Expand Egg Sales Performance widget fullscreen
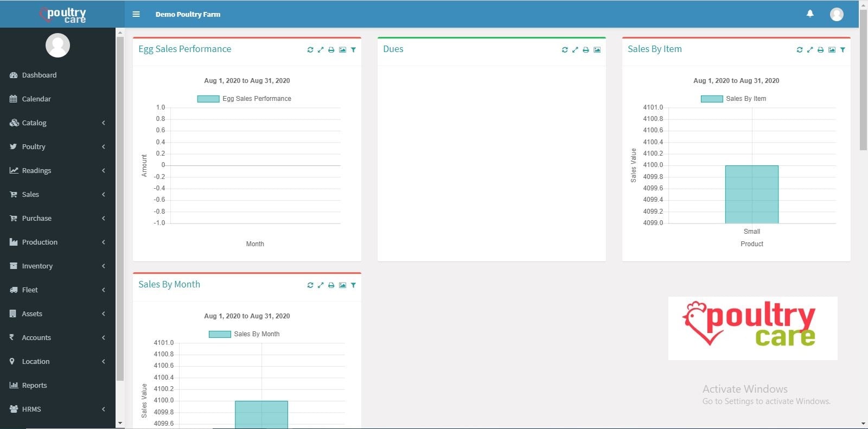The image size is (868, 429). pos(321,50)
